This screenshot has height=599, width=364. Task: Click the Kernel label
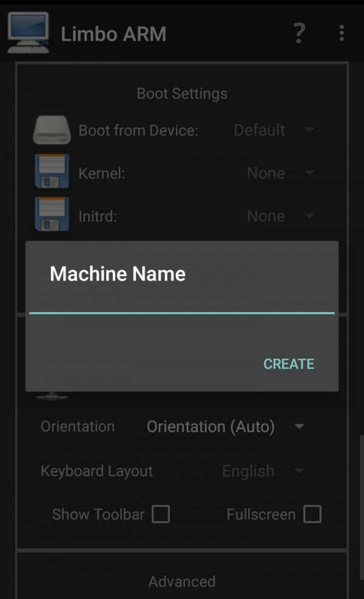click(x=101, y=174)
